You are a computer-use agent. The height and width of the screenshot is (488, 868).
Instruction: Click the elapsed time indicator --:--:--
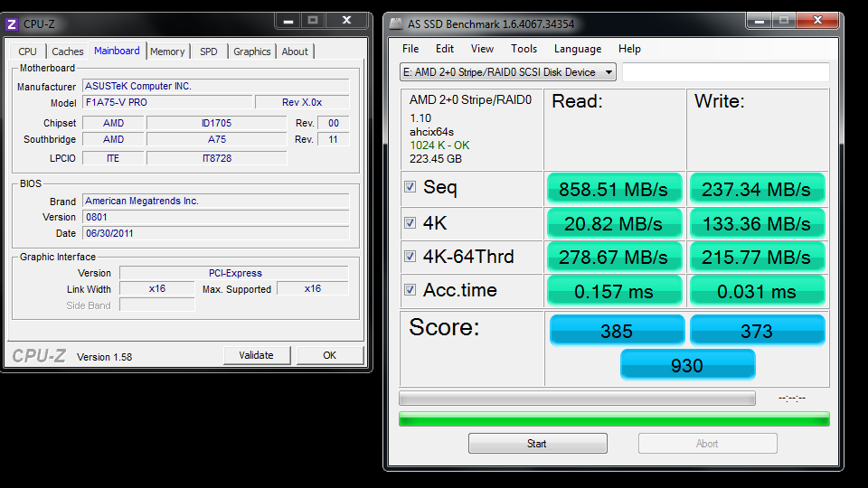click(792, 398)
